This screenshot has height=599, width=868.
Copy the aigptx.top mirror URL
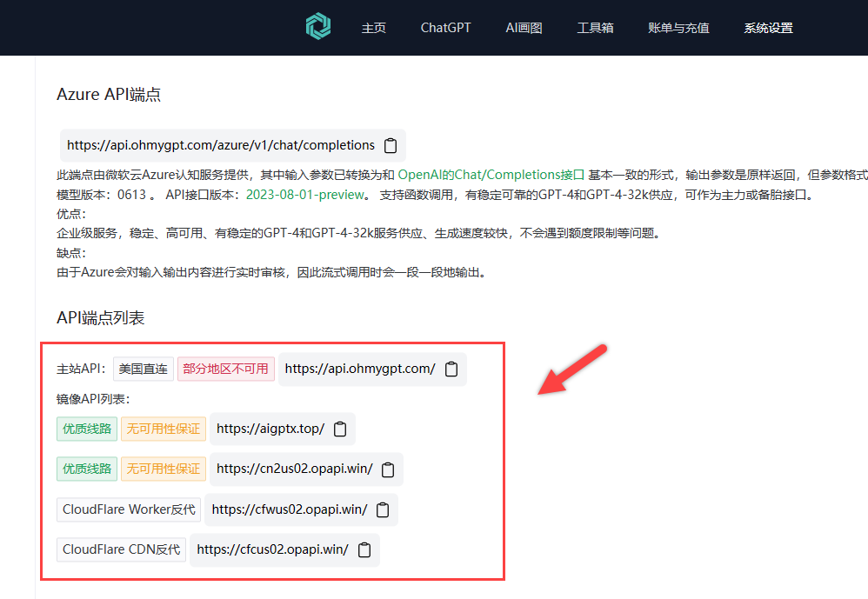coord(340,429)
